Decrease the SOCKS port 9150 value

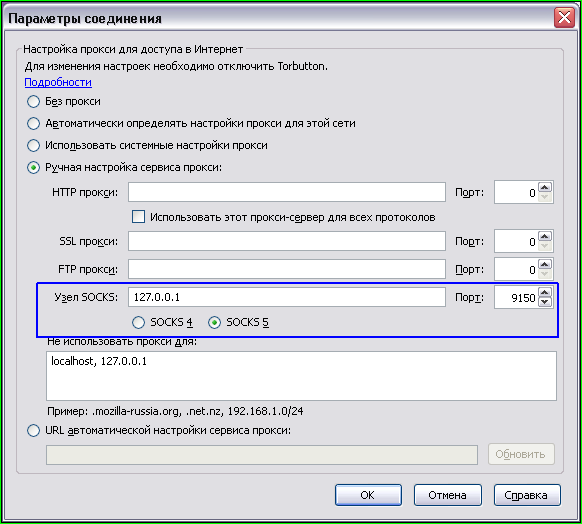point(545,302)
